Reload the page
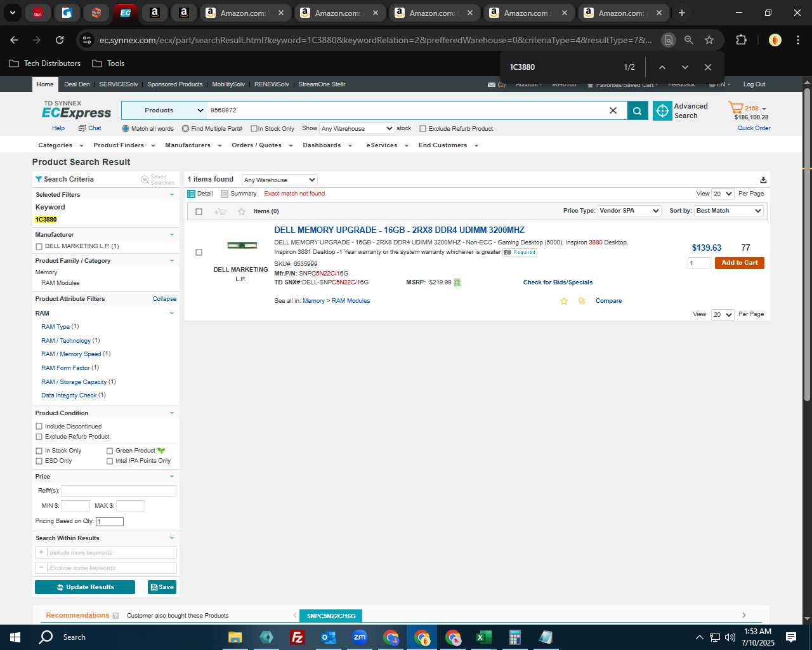Image resolution: width=812 pixels, height=650 pixels. [60, 40]
